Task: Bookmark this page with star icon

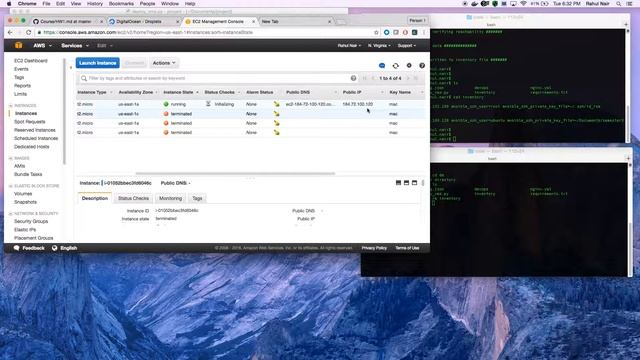Action: 376,32
